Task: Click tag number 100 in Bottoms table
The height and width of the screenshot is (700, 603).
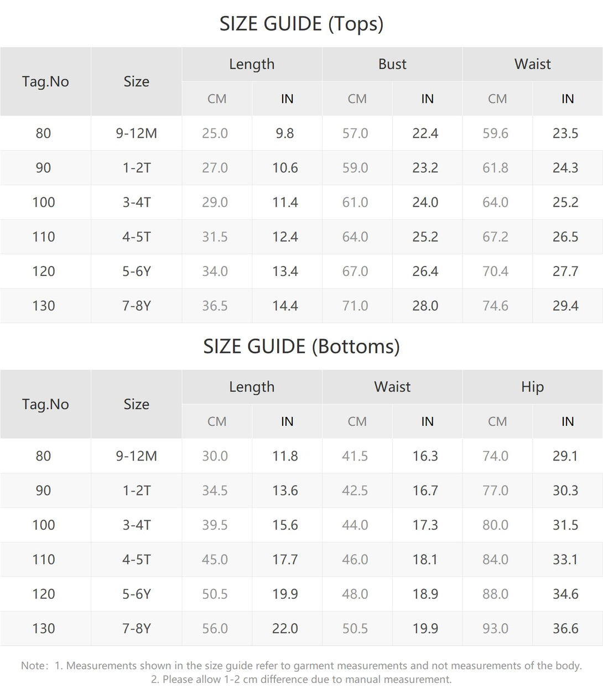Action: (x=44, y=525)
